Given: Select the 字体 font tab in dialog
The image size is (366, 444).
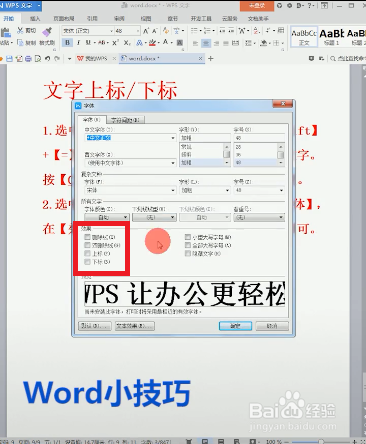Looking at the screenshot, I should pyautogui.click(x=92, y=119).
